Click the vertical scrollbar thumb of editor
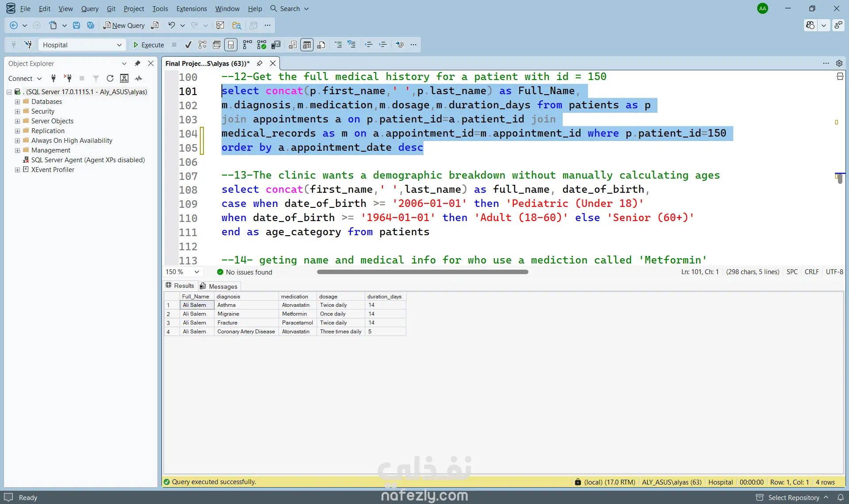This screenshot has width=849, height=504. (x=840, y=178)
